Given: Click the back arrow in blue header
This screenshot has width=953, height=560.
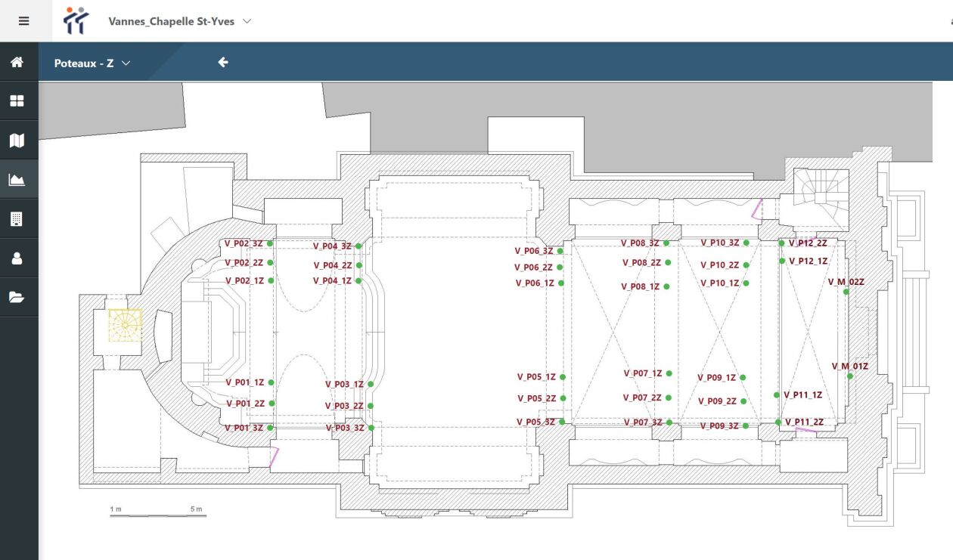Looking at the screenshot, I should [223, 62].
